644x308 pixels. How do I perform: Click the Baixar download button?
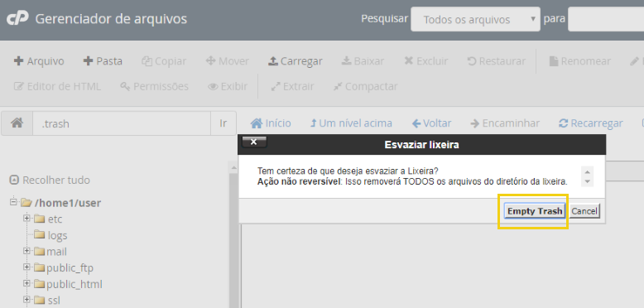tap(363, 61)
